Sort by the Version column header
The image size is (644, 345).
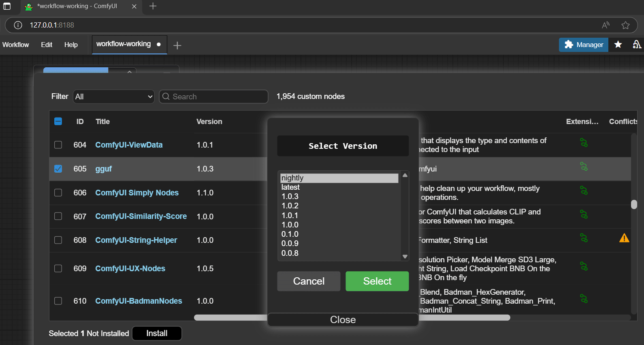tap(209, 121)
